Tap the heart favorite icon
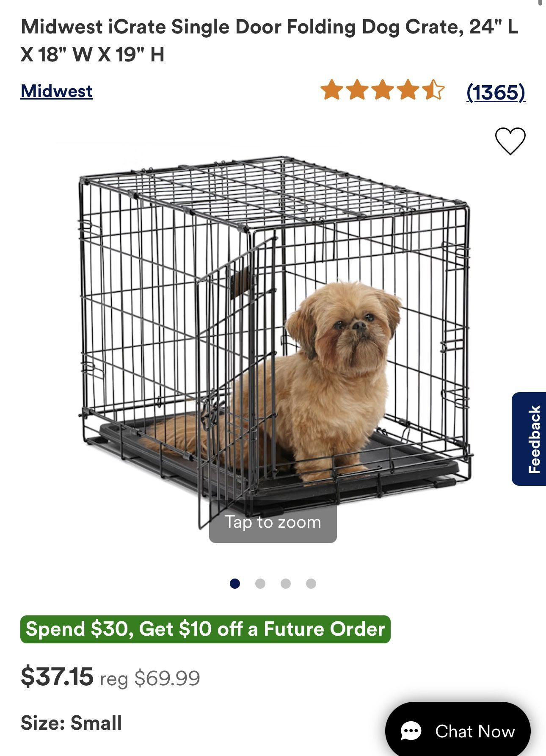Viewport: 546px width, 756px height. [x=510, y=141]
